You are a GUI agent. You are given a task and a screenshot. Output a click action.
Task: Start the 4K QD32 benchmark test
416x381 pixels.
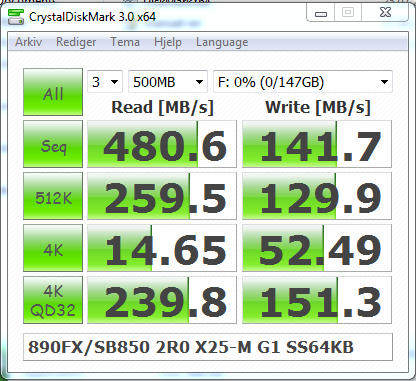(53, 300)
